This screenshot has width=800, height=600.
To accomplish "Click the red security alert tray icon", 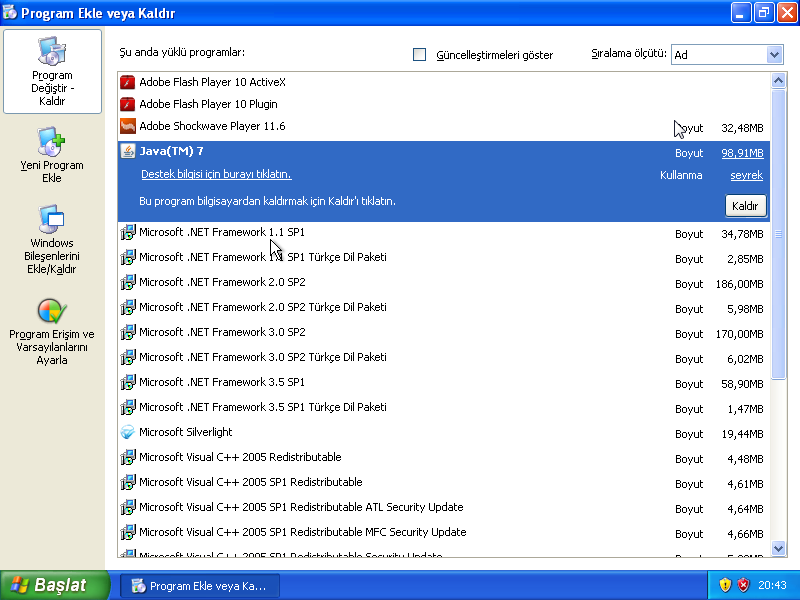I will [743, 585].
